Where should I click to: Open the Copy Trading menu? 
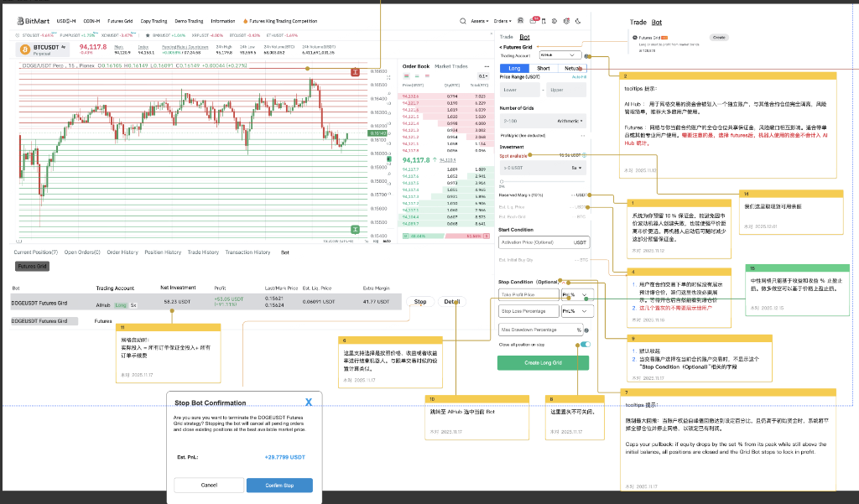tap(154, 20)
